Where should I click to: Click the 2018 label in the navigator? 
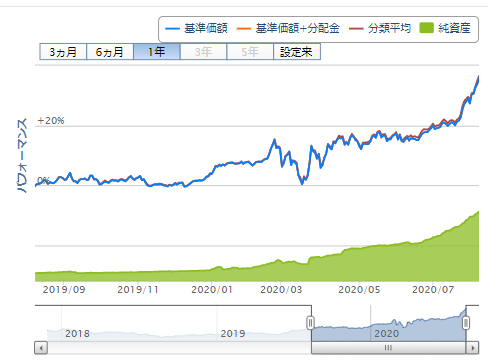77,333
